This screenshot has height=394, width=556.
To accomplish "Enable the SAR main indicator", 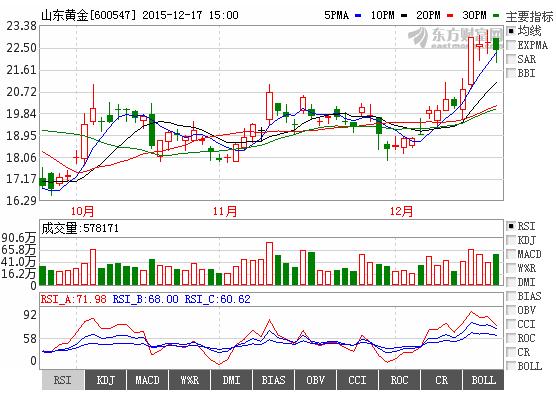I will (x=511, y=59).
